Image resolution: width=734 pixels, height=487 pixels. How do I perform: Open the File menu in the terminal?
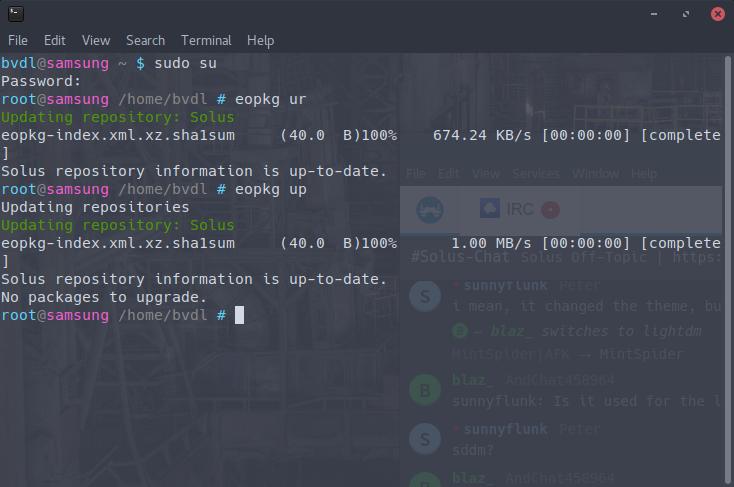(18, 41)
